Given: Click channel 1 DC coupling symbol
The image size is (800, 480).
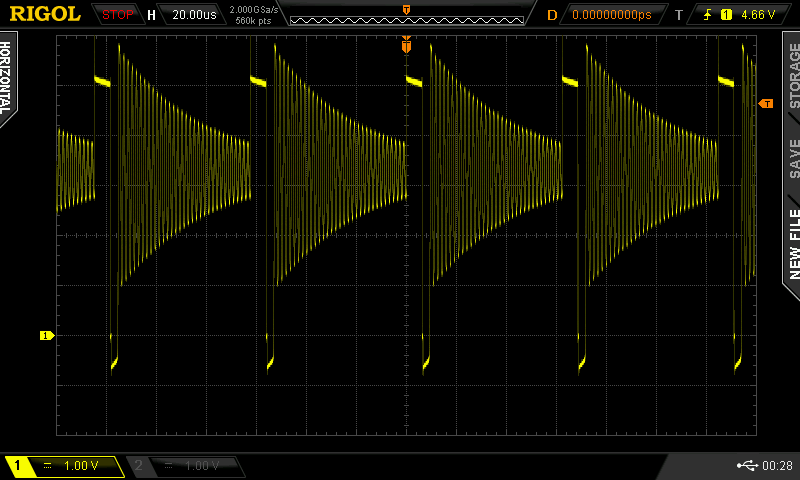Looking at the screenshot, I should click(x=47, y=465).
